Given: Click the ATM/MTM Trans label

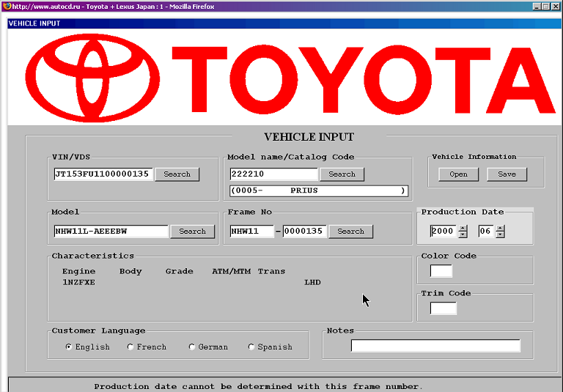Looking at the screenshot, I should tap(249, 271).
